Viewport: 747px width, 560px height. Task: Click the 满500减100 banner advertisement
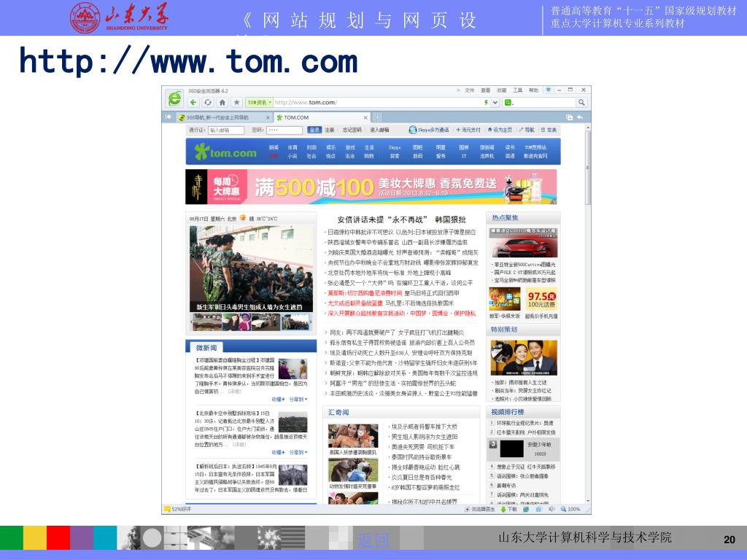click(371, 187)
